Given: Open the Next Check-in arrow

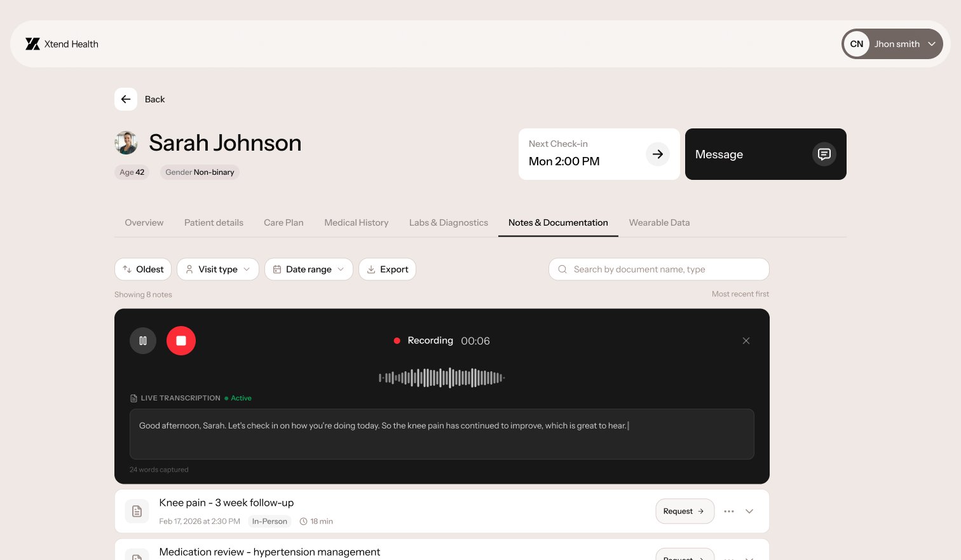Looking at the screenshot, I should (x=658, y=154).
